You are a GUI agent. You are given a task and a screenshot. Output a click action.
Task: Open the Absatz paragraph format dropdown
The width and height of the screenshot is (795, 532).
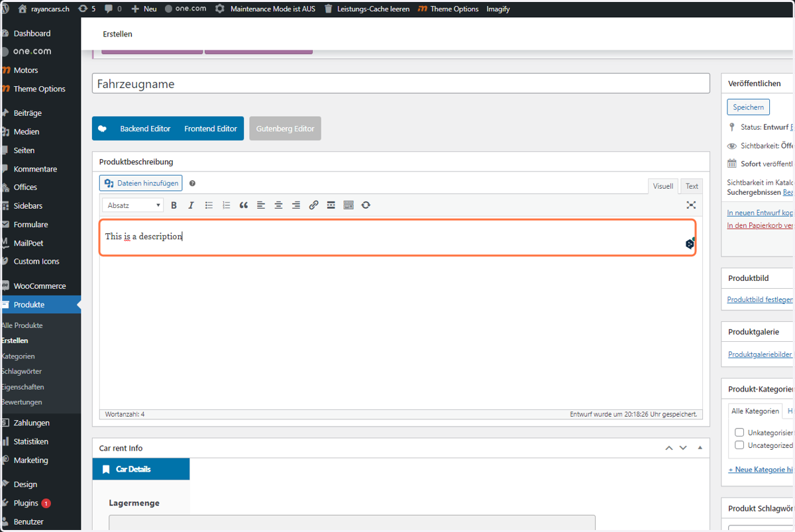[x=132, y=205]
